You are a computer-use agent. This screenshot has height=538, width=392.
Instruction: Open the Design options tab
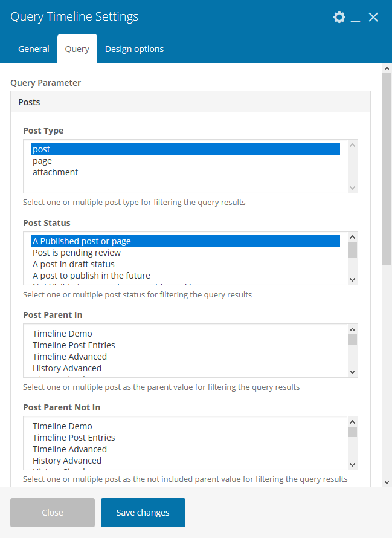pos(134,49)
